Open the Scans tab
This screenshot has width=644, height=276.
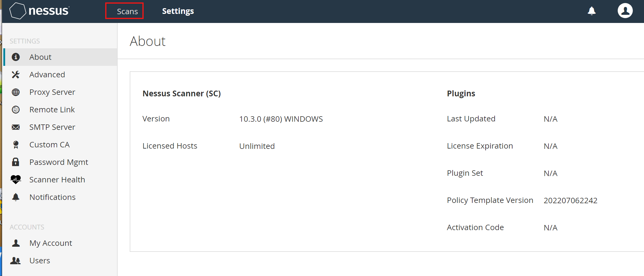tap(127, 11)
